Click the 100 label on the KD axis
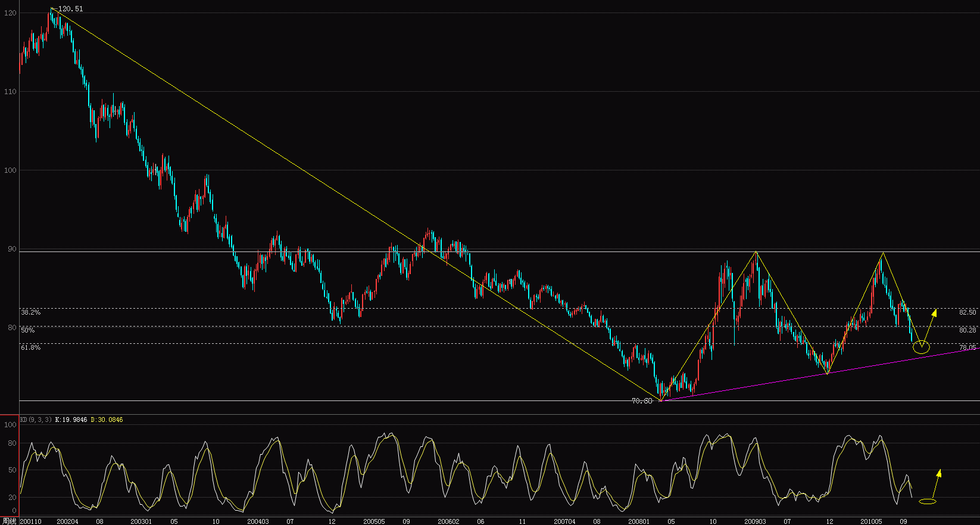Screen dimensions: 980x525 [10, 425]
